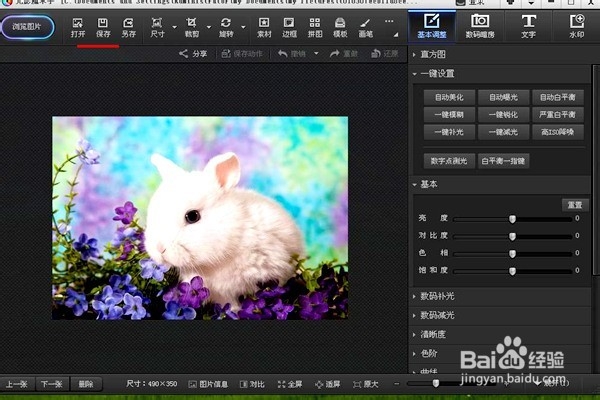Image resolution: width=600 pixels, height=400 pixels.
Task: Go to next image with 下一张
Action: click(x=52, y=384)
